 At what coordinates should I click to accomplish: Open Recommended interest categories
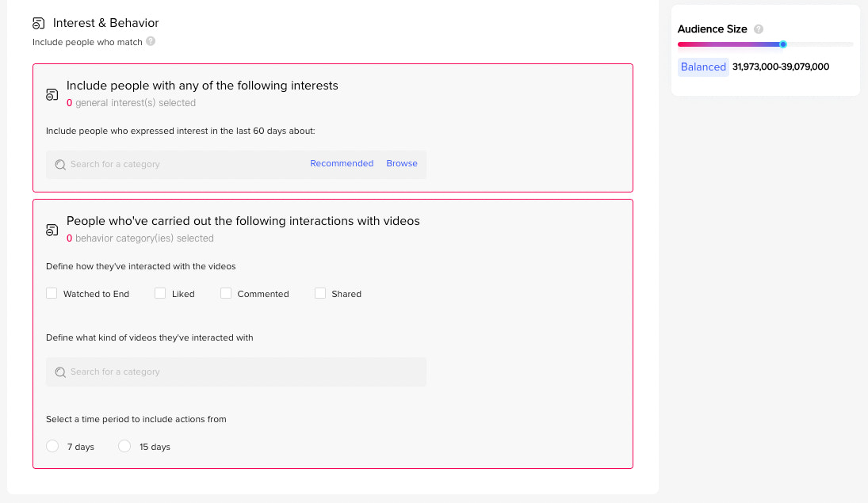point(342,163)
